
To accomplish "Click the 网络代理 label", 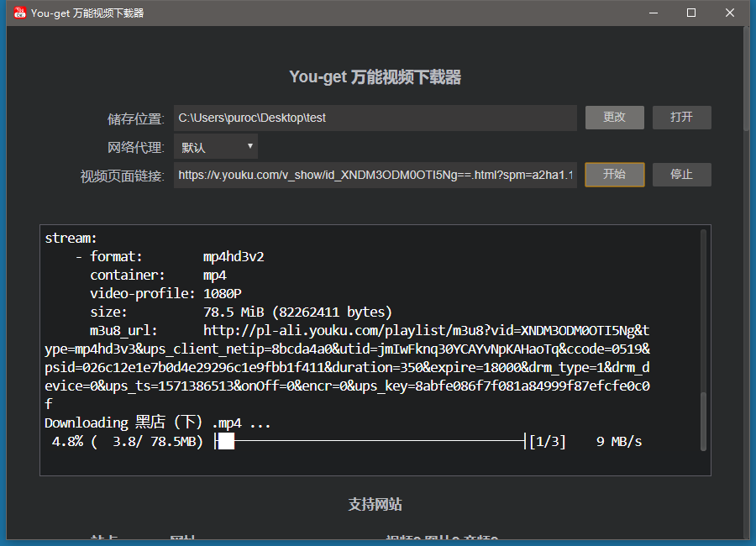I will coord(136,147).
